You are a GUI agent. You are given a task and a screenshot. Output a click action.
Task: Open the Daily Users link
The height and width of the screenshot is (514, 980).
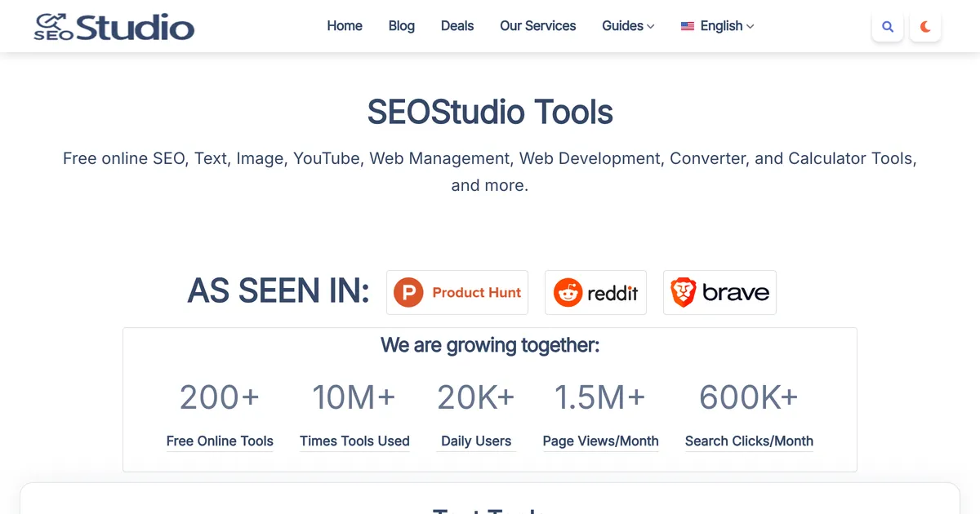(476, 441)
